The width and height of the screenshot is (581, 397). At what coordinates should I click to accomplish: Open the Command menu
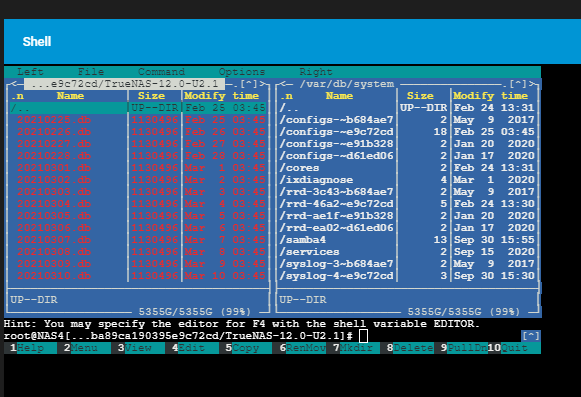tap(161, 72)
